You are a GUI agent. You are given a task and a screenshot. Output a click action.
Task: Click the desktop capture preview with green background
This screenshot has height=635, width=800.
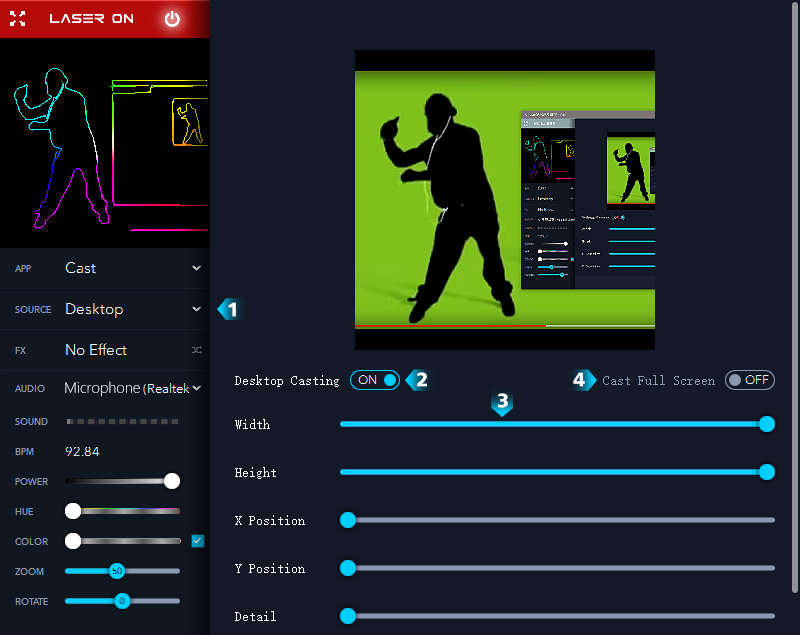[504, 200]
